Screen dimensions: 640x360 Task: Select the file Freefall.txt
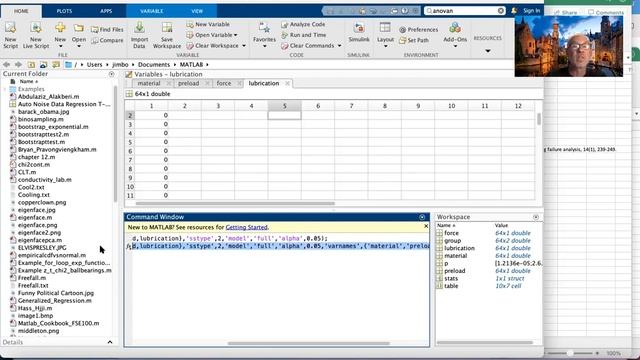pos(33,285)
